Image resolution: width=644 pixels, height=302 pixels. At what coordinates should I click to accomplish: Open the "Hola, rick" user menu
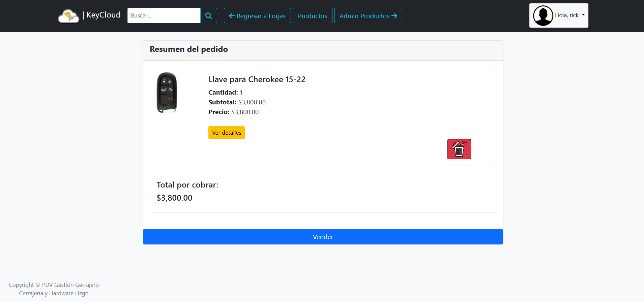tap(566, 15)
